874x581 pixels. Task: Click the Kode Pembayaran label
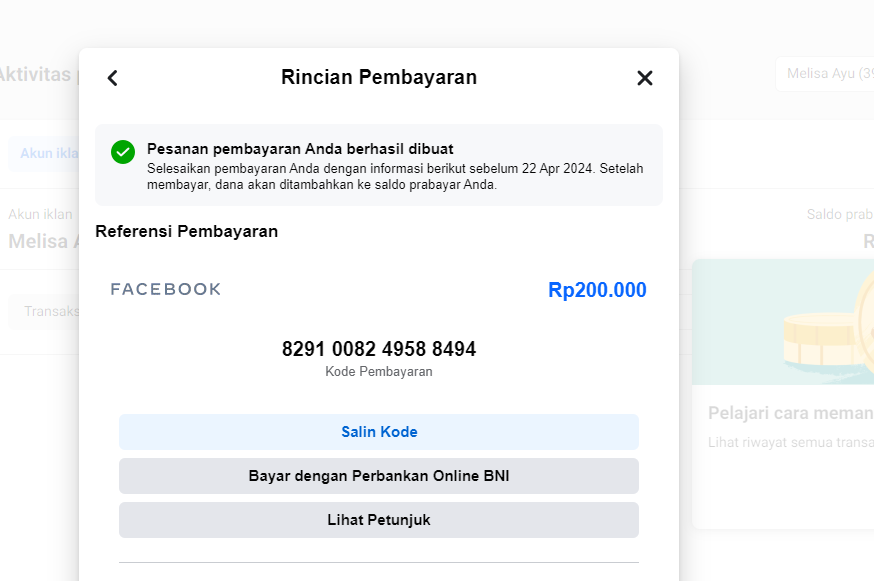[x=379, y=371]
